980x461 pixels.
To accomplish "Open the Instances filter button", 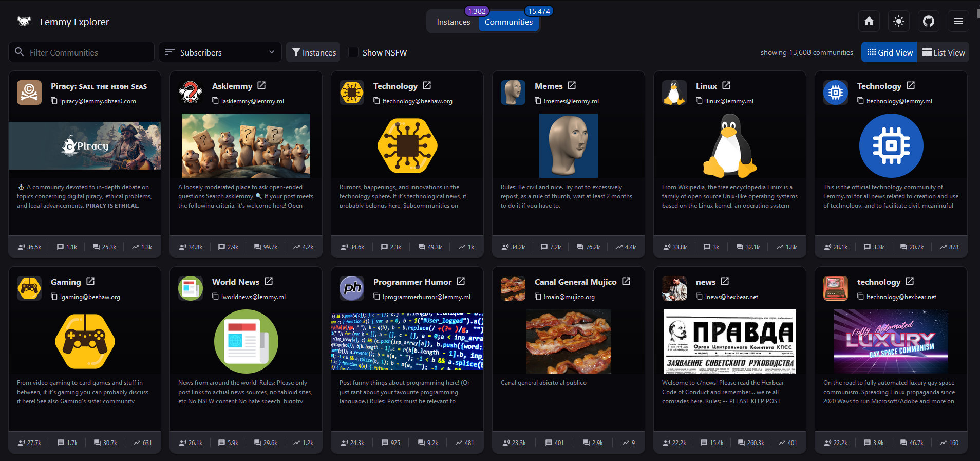I will [313, 52].
